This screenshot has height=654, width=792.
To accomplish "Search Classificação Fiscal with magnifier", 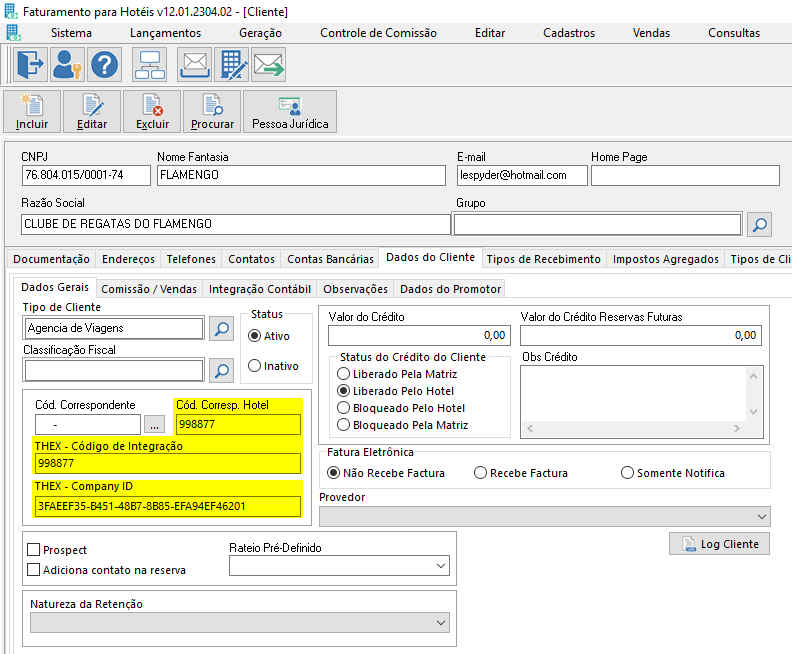I will tap(221, 371).
